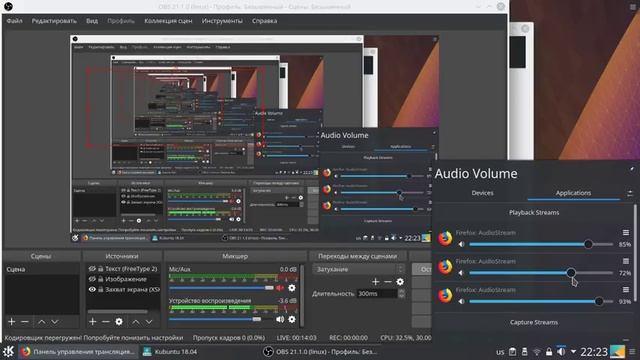The height and width of the screenshot is (360, 640).
Task: Open the Коллекция сцен menu
Action: 168,21
